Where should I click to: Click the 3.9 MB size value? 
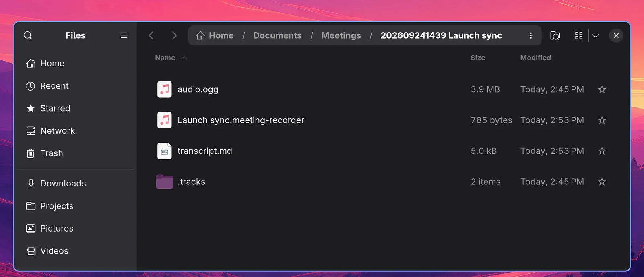coord(485,89)
